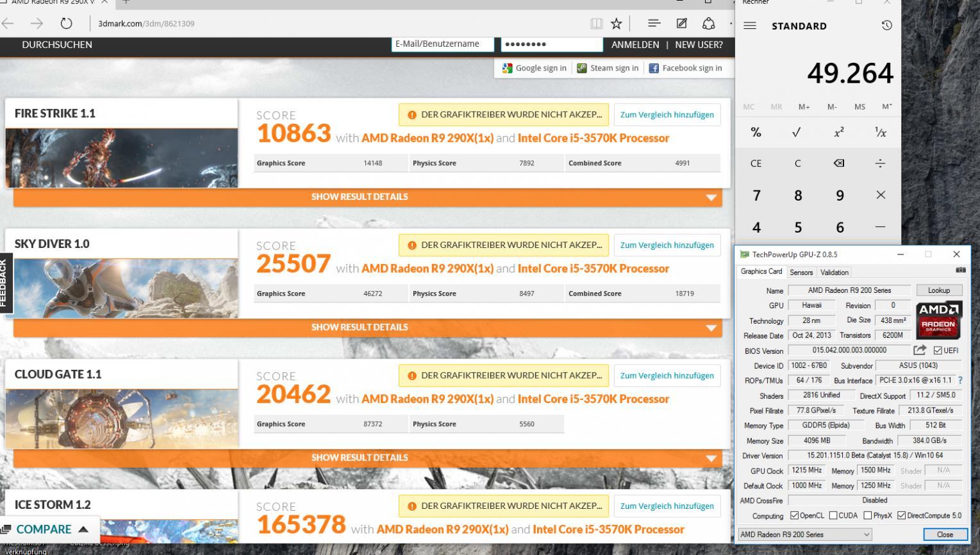Add Fire Strike result to comparison
The image size is (980, 555).
tap(667, 115)
